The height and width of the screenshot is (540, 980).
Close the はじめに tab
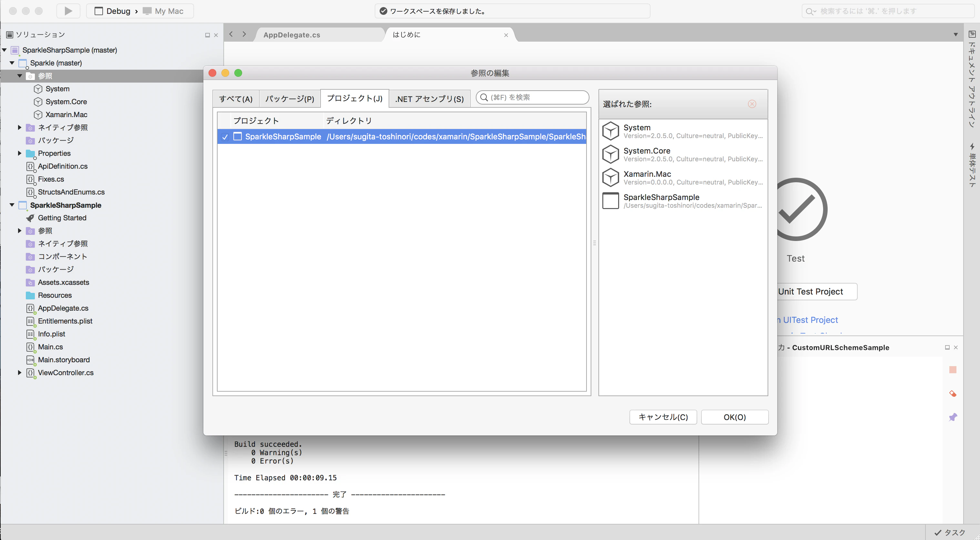pos(506,35)
